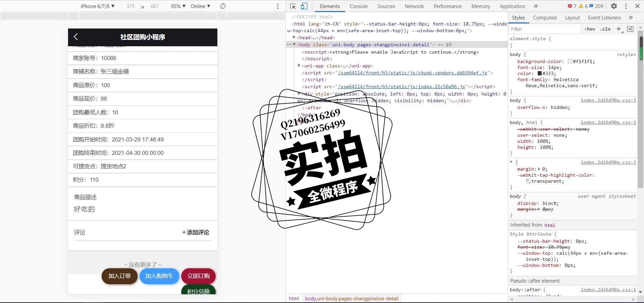Viewport: 644px width, 303px height.
Task: Click the #333 color swatch
Action: [540, 73]
